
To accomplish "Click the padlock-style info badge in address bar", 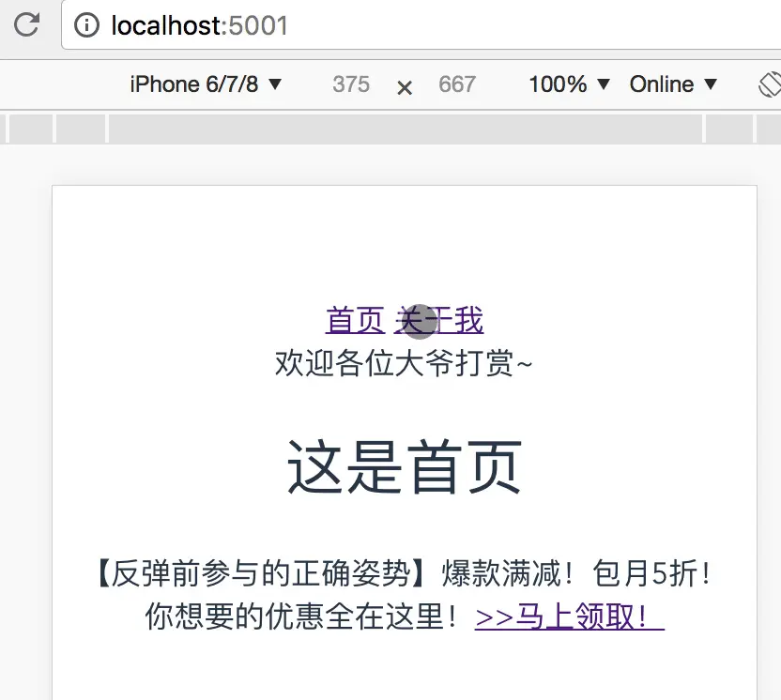I will [x=85, y=25].
